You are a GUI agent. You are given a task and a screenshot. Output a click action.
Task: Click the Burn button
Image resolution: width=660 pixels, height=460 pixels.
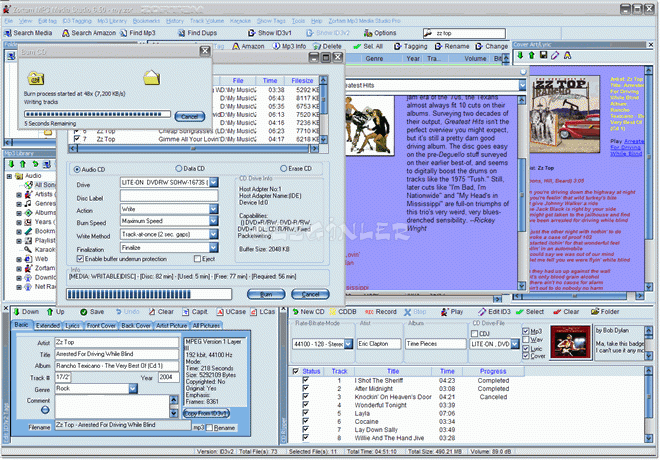[x=266, y=294]
